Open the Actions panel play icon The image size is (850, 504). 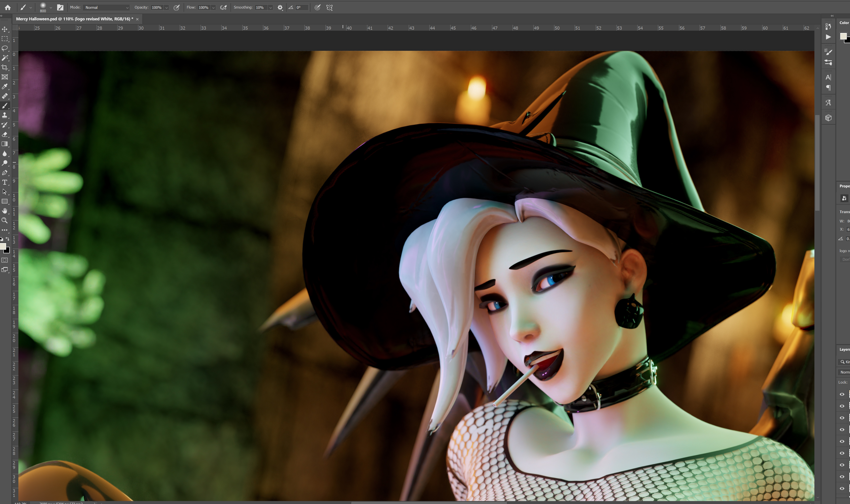[828, 37]
